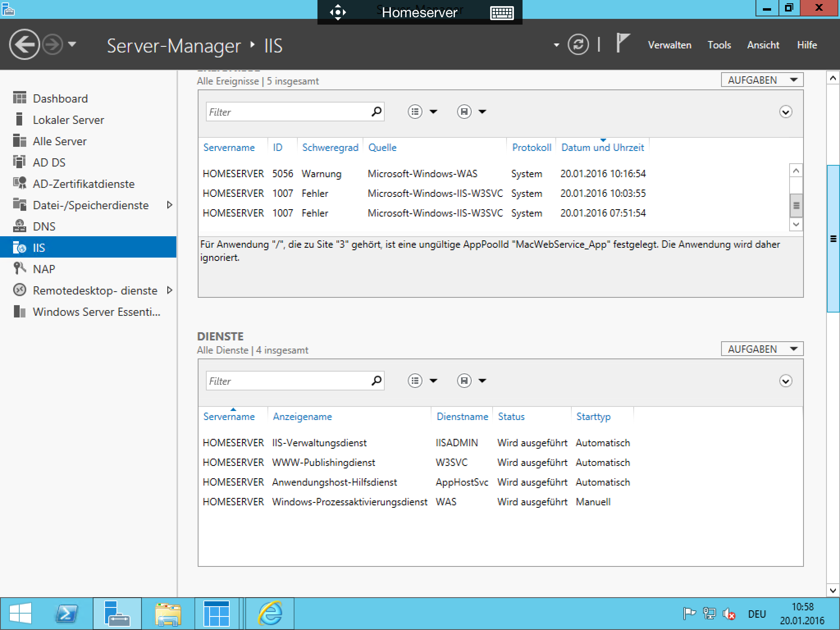Click the events list scroll down arrow
The image size is (840, 630).
click(796, 224)
